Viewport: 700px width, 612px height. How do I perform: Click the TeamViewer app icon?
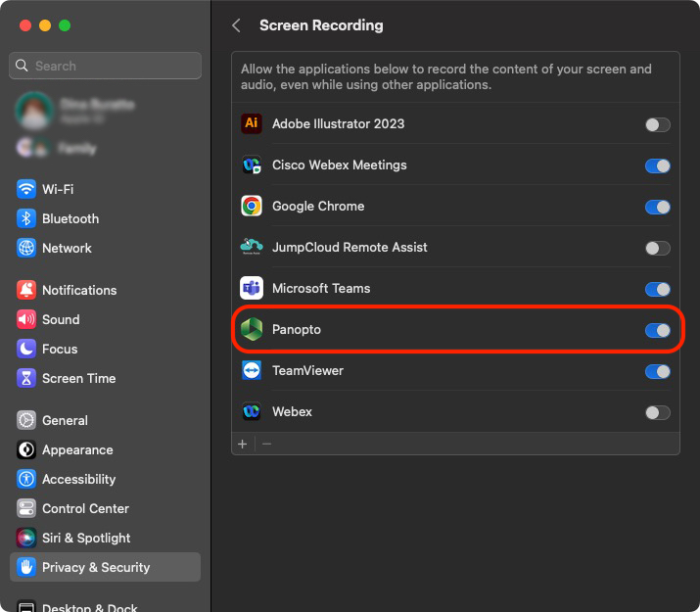coord(252,370)
